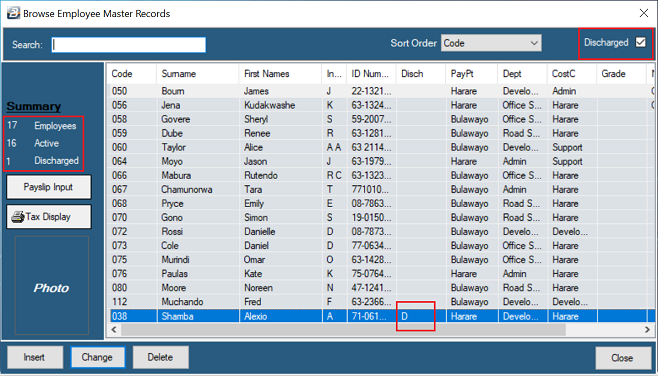Sort by the Surname column header
The image size is (658, 376).
coord(198,74)
